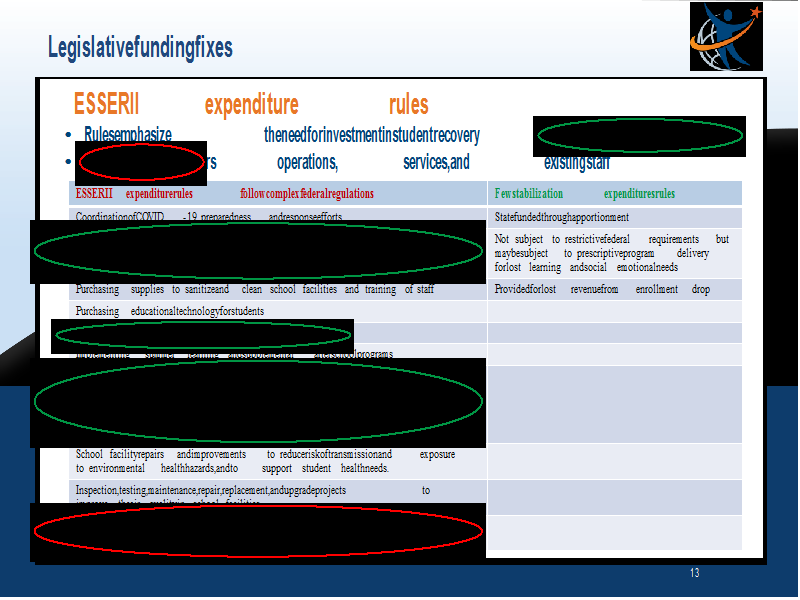Click the organization logo on the slide

coord(726,37)
